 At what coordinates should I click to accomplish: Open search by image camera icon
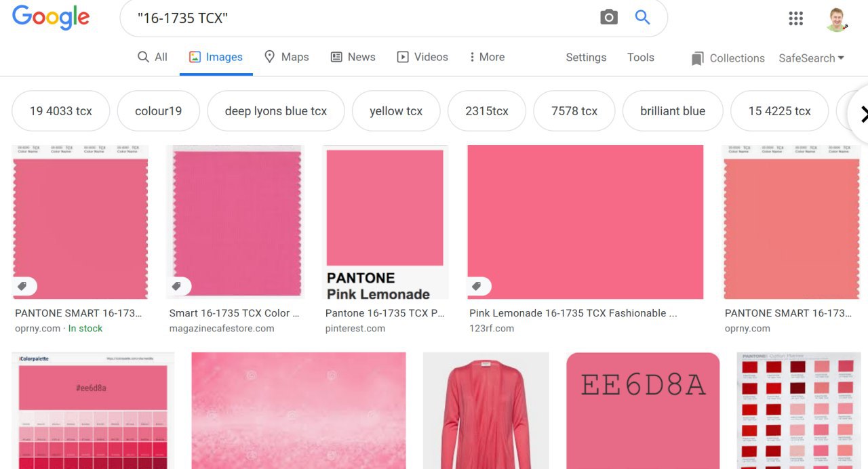tap(609, 18)
